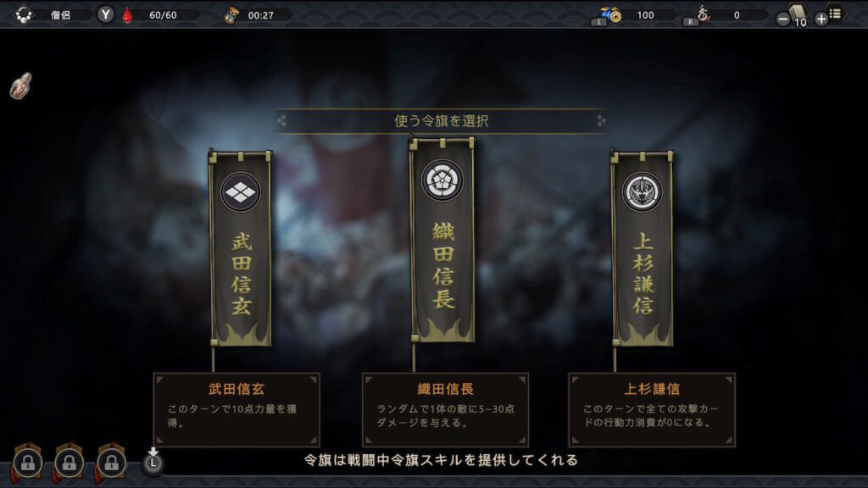This screenshot has height=488, width=868.
Task: Open the list menu icon at top right
Action: pos(835,14)
